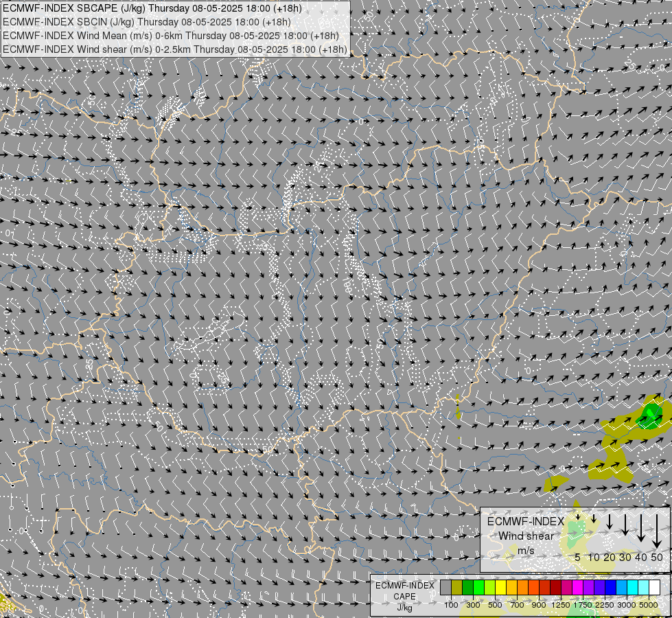Select the indigo CAPE legend swatch

[x=599, y=588]
